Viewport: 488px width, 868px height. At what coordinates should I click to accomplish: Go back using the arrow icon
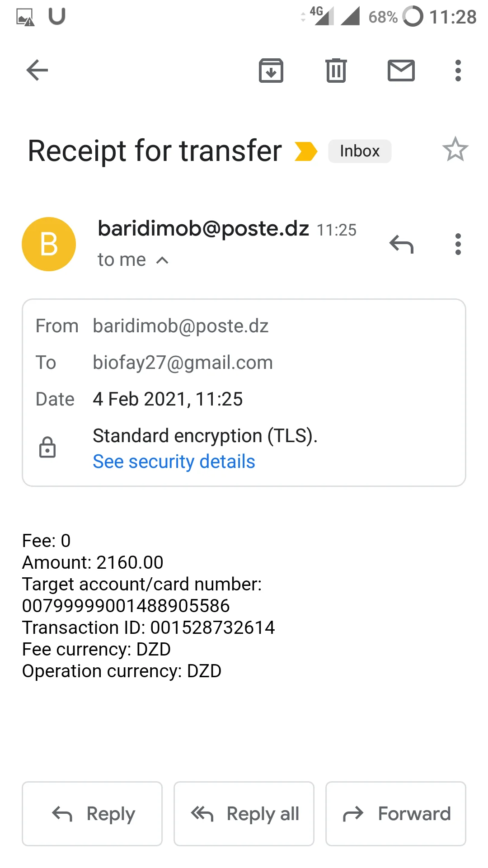click(37, 71)
